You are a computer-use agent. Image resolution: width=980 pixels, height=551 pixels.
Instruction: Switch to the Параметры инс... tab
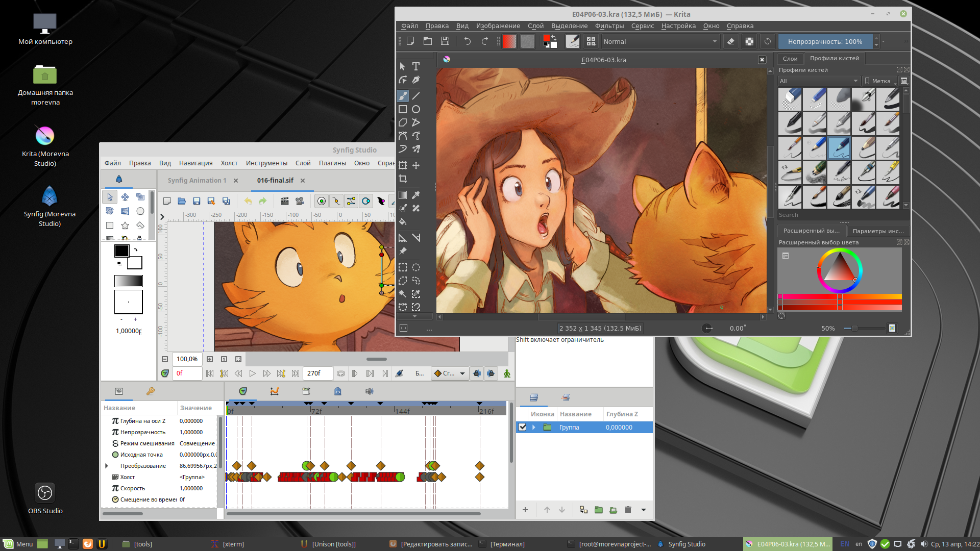(878, 231)
